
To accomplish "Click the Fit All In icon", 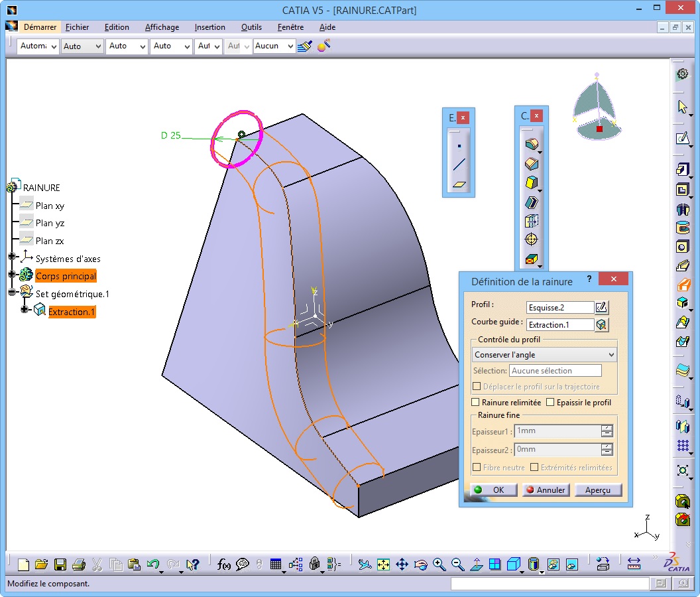I will [384, 564].
